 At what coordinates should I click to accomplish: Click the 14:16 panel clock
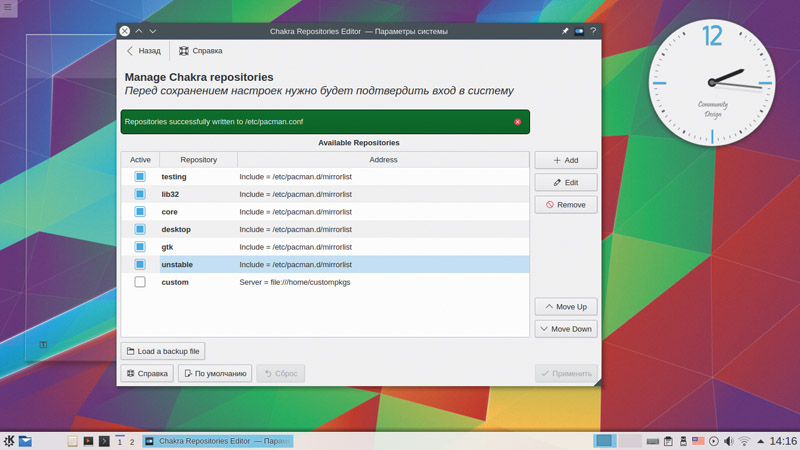pos(783,441)
